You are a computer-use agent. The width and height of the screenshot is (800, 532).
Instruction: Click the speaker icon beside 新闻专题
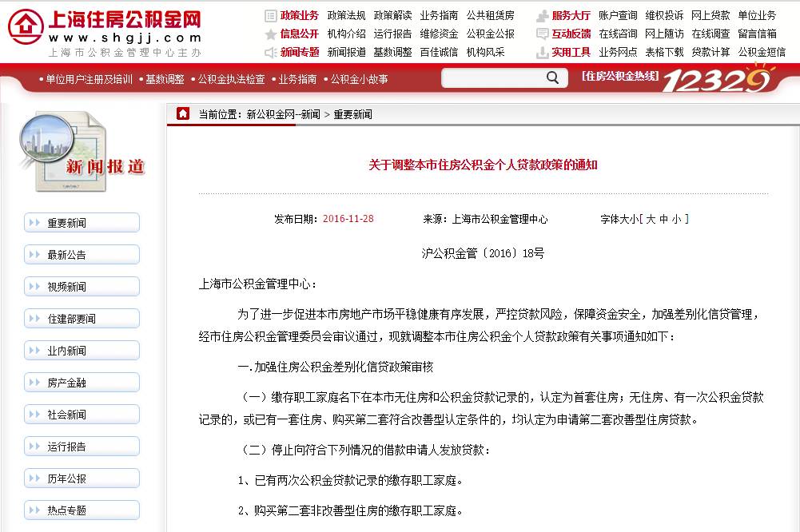tap(269, 53)
